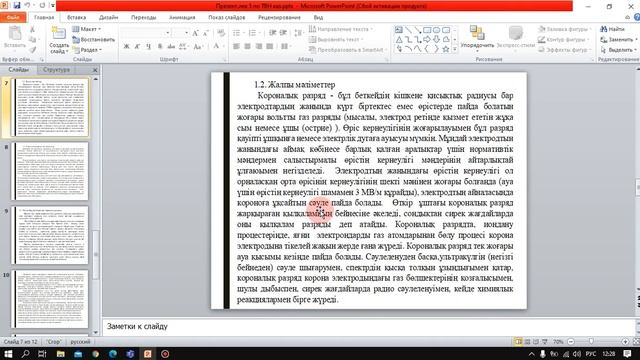Image resolution: width=640 pixels, height=360 pixels.
Task: Justify the paragraph text
Action: pos(269,47)
